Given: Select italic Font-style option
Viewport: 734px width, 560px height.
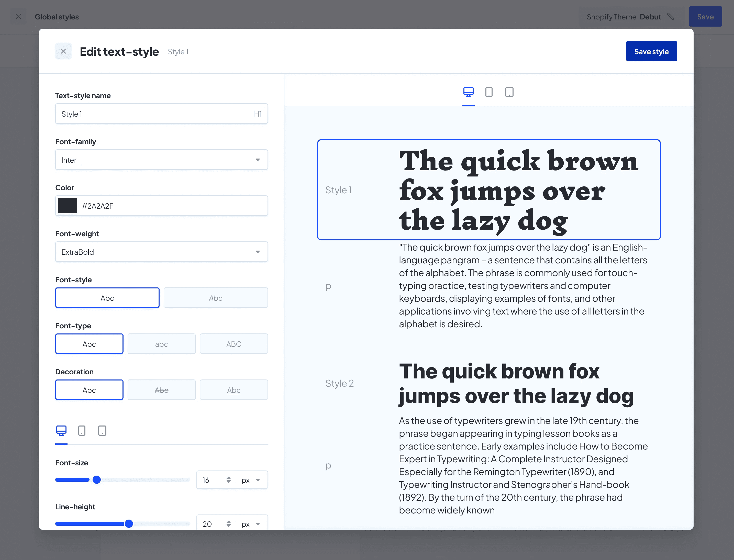Looking at the screenshot, I should 216,298.
